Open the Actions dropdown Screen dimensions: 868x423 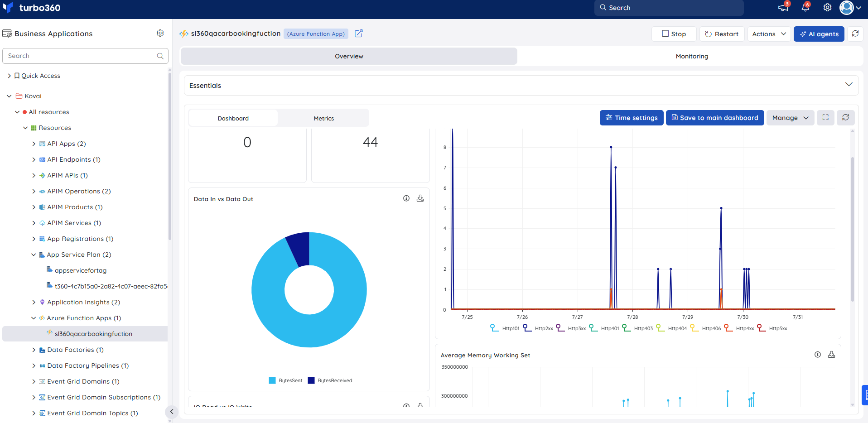(769, 34)
